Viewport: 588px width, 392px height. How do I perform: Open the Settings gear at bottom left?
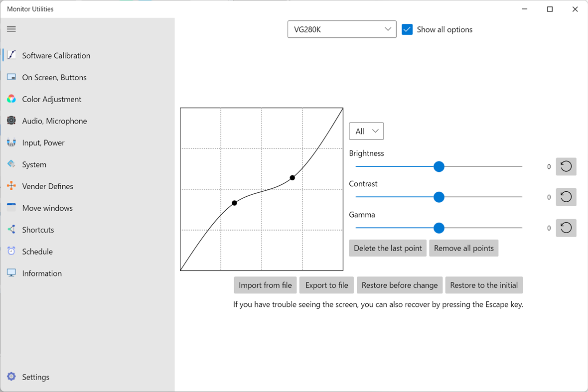[11, 377]
